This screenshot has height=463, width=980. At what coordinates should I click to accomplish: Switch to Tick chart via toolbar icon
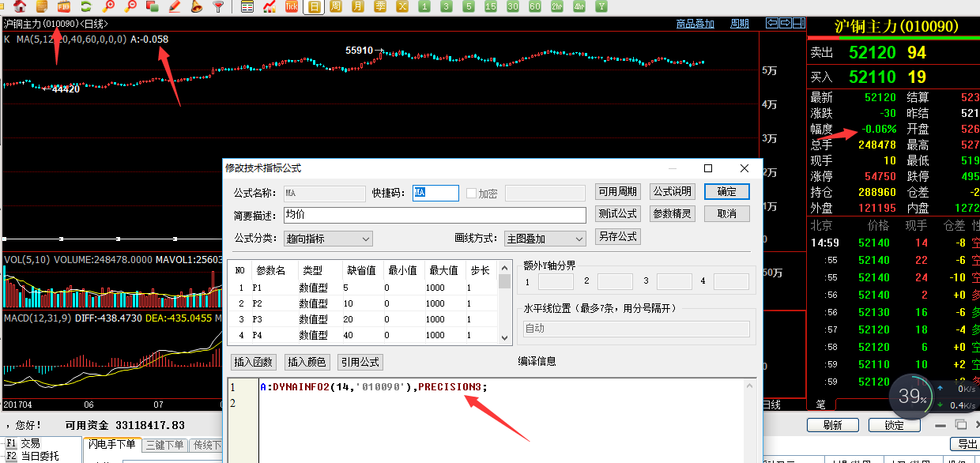pos(291,7)
